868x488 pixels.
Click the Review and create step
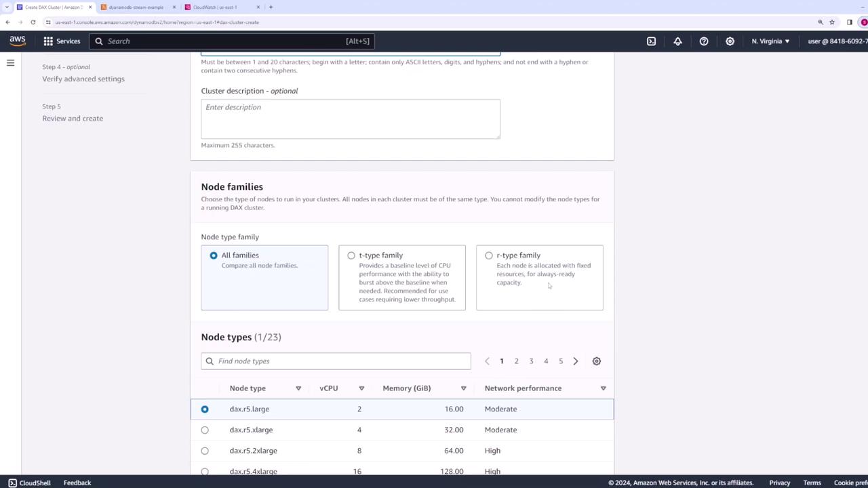click(x=73, y=119)
